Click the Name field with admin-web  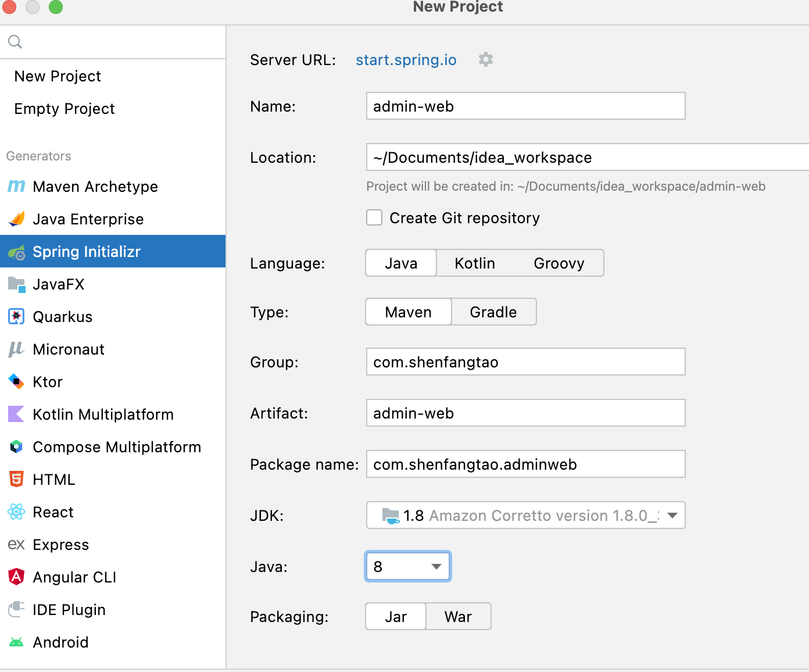tap(526, 106)
